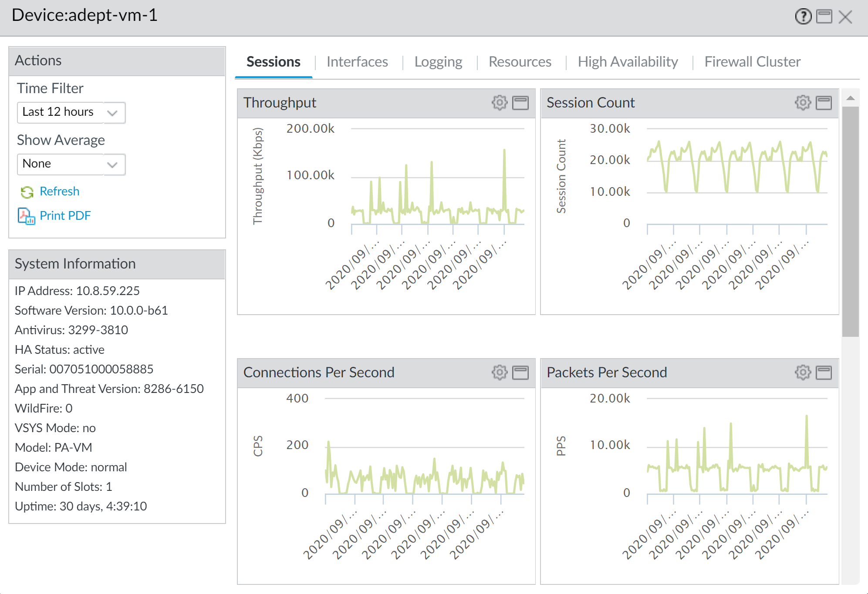Click the Print PDF link
868x594 pixels.
[x=65, y=216]
